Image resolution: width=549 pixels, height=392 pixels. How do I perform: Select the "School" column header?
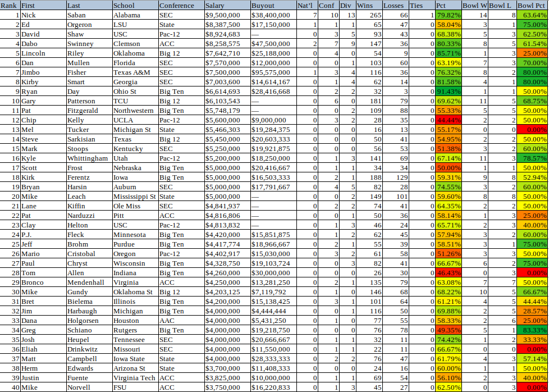tap(135, 6)
